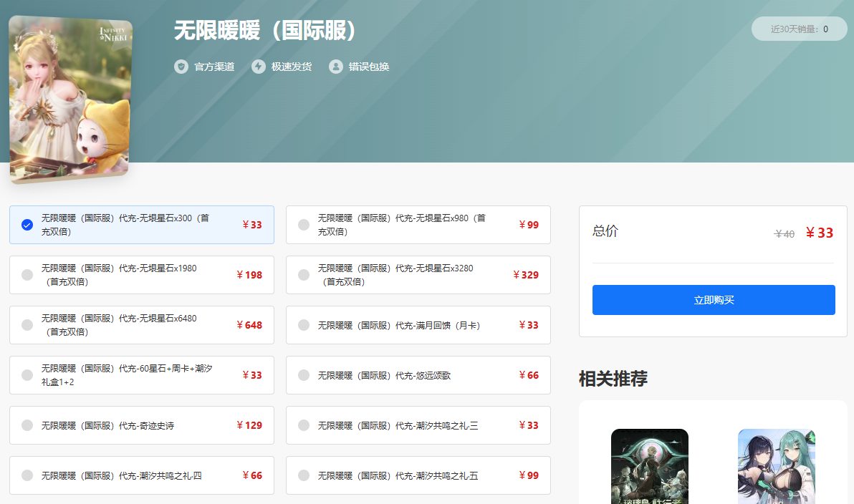
Task: Open the Infinity Nikki game cover image
Action: (71, 99)
